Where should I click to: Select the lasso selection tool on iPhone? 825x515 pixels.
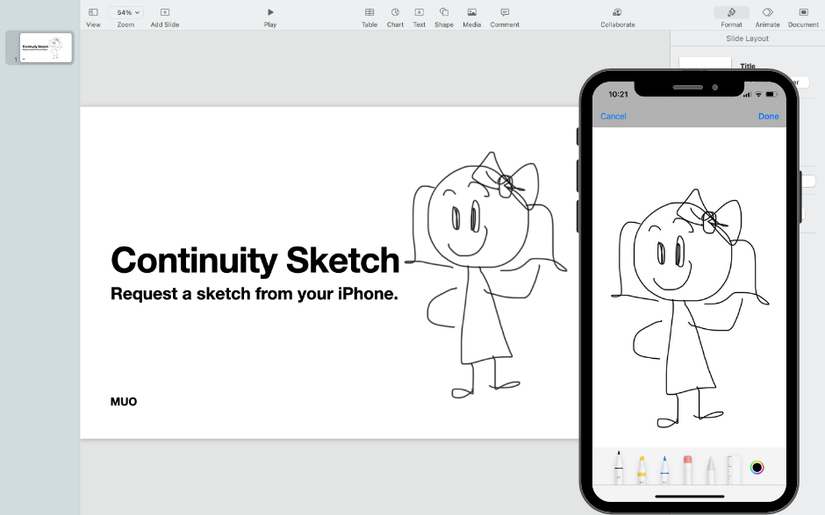coord(710,468)
